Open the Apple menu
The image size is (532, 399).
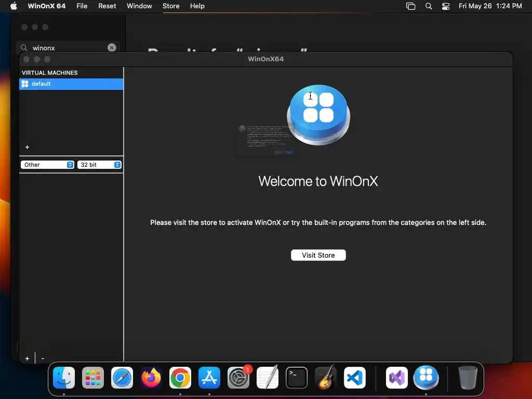14,6
